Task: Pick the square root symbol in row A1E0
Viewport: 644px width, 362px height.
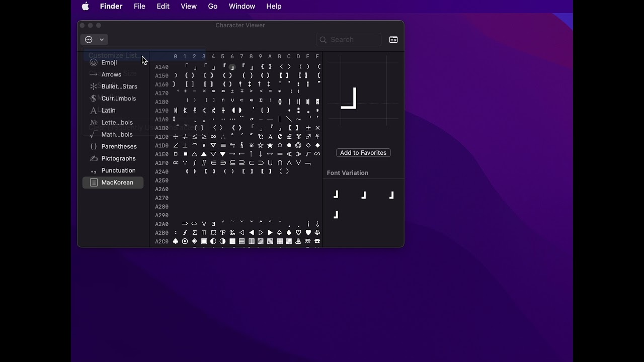Action: [x=308, y=154]
